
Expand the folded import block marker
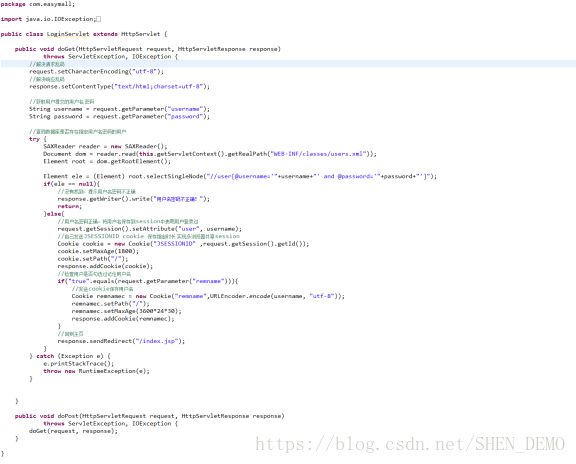tap(98, 19)
